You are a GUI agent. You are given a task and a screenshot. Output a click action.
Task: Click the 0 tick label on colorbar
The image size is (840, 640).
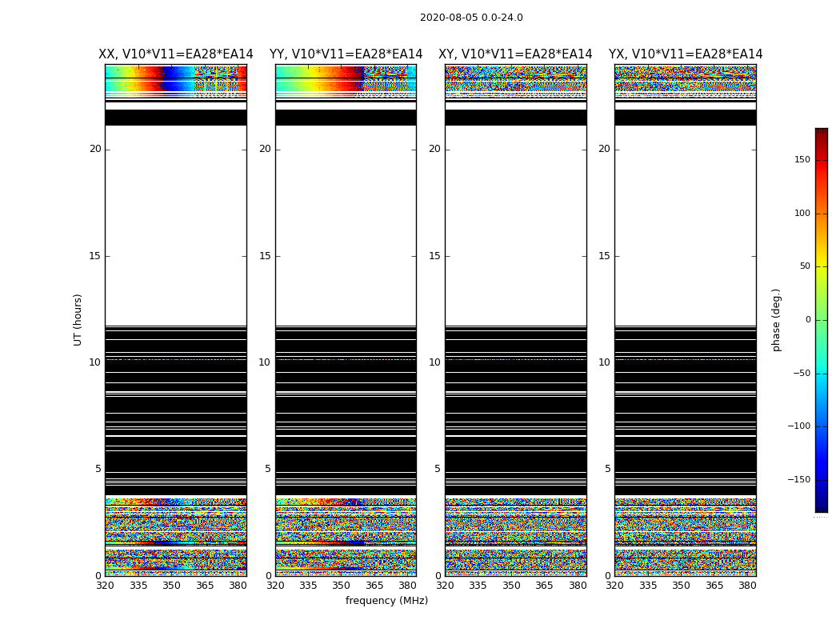pos(807,320)
